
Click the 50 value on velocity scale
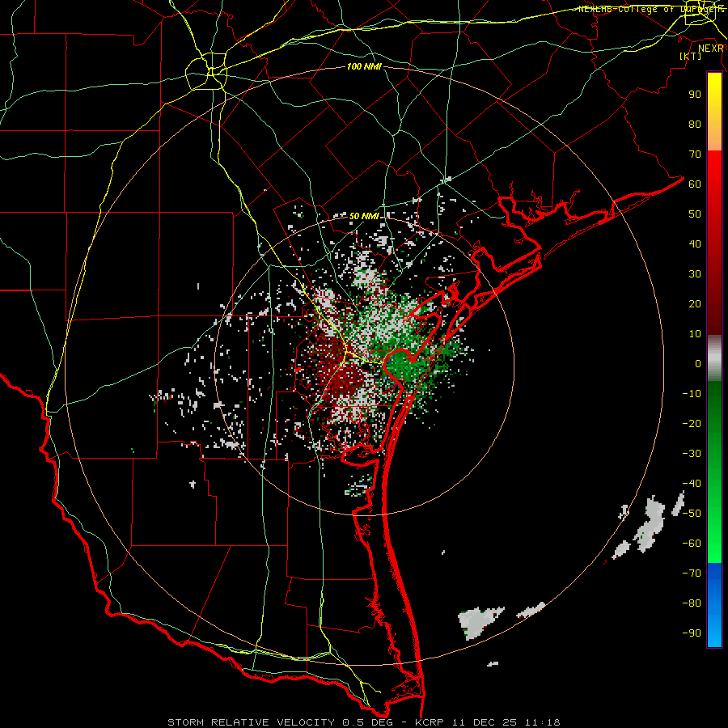pos(695,214)
